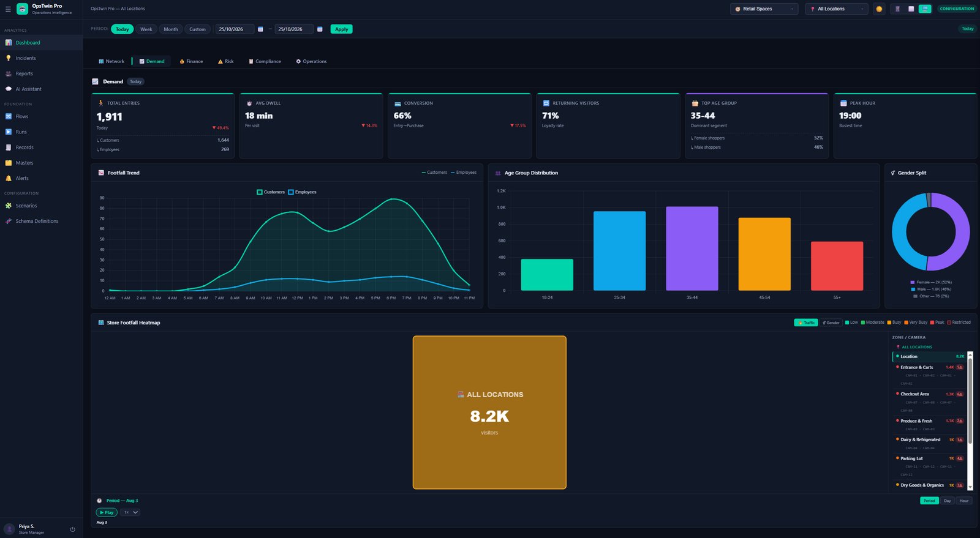This screenshot has height=538, width=980.
Task: Select the Day granularity button
Action: [948, 501]
